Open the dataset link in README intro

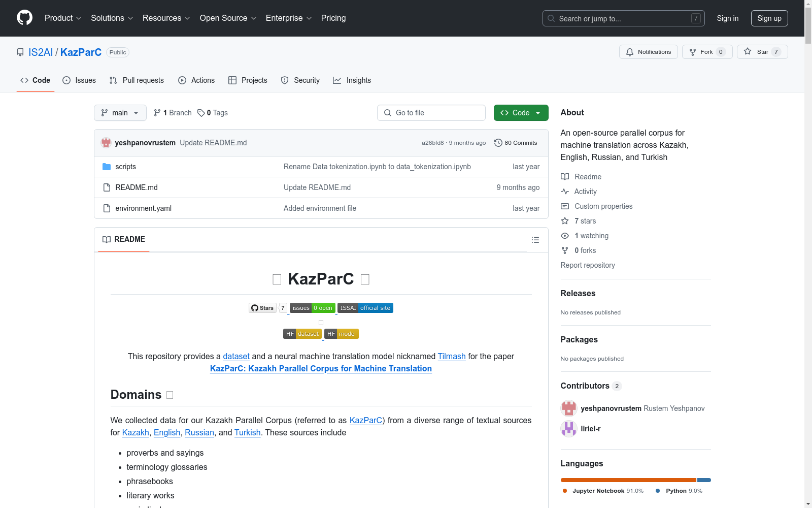236,357
